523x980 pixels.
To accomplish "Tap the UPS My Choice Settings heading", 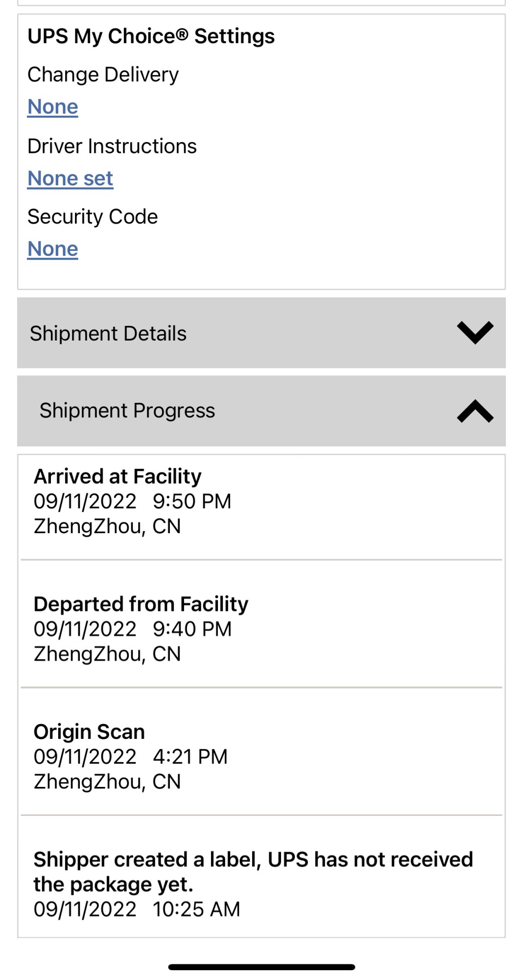I will coord(151,36).
